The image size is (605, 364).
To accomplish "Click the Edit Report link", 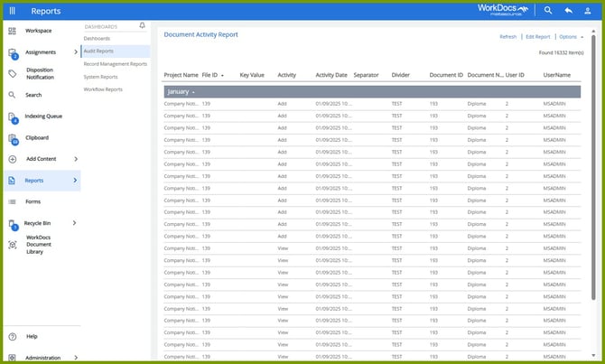I will coord(538,37).
